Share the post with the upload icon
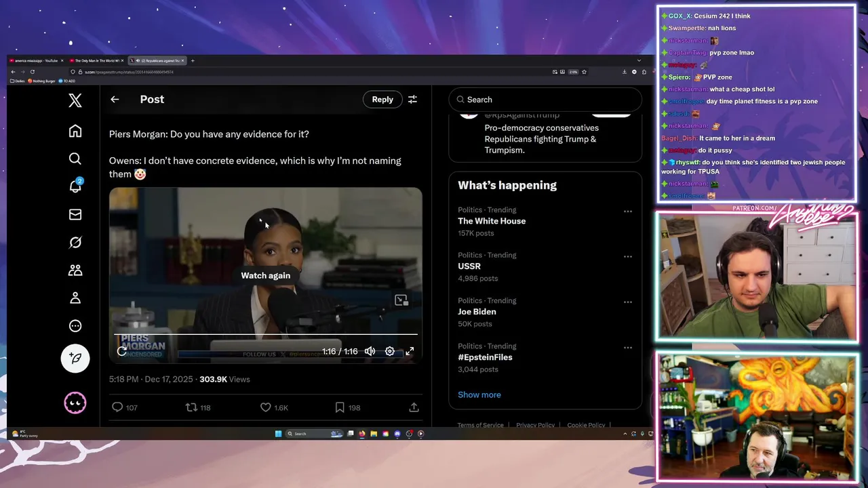Viewport: 868px width, 488px height. point(414,407)
